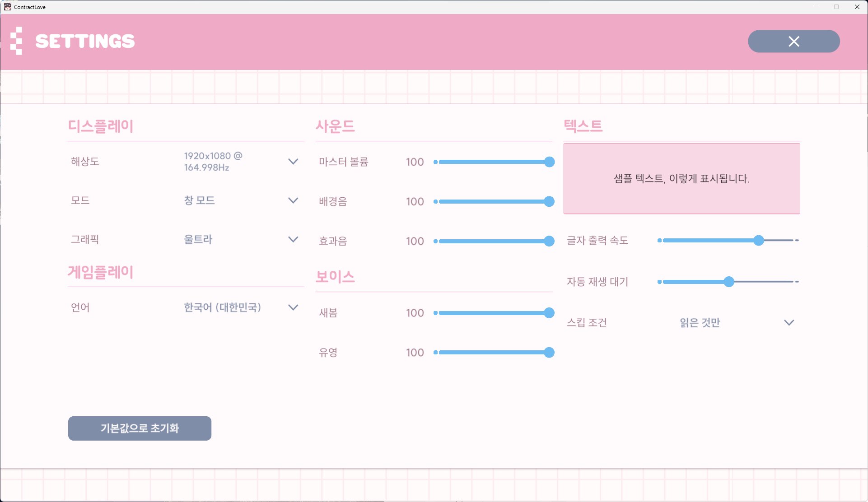Click the 효과음 volume slider handle
Image resolution: width=868 pixels, height=502 pixels.
pyautogui.click(x=549, y=241)
